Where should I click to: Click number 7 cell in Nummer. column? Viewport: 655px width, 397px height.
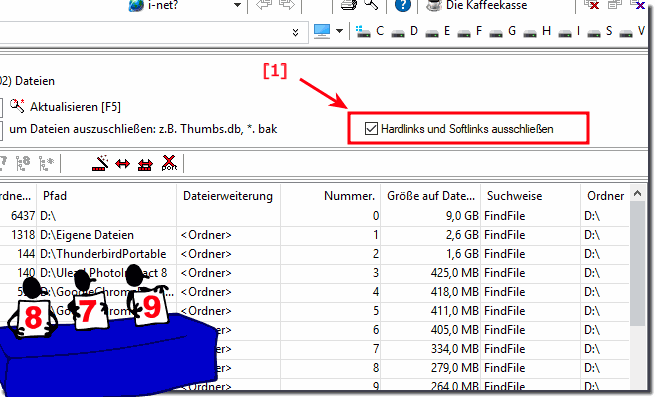376,349
